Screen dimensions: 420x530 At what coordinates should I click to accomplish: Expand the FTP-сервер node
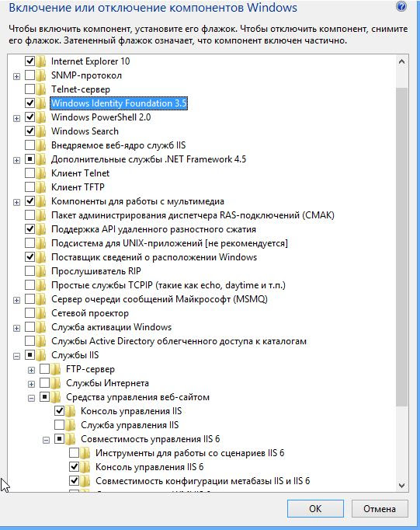click(31, 370)
